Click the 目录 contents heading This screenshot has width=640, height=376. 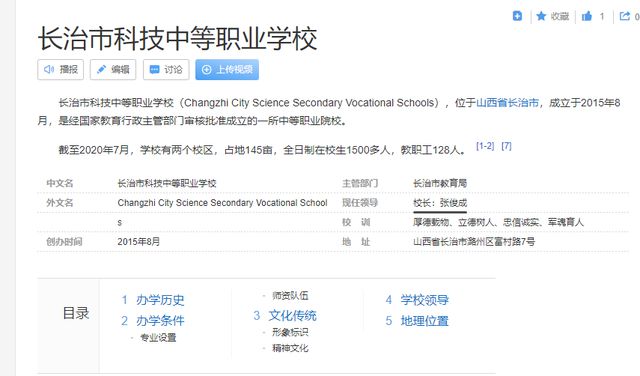click(76, 313)
